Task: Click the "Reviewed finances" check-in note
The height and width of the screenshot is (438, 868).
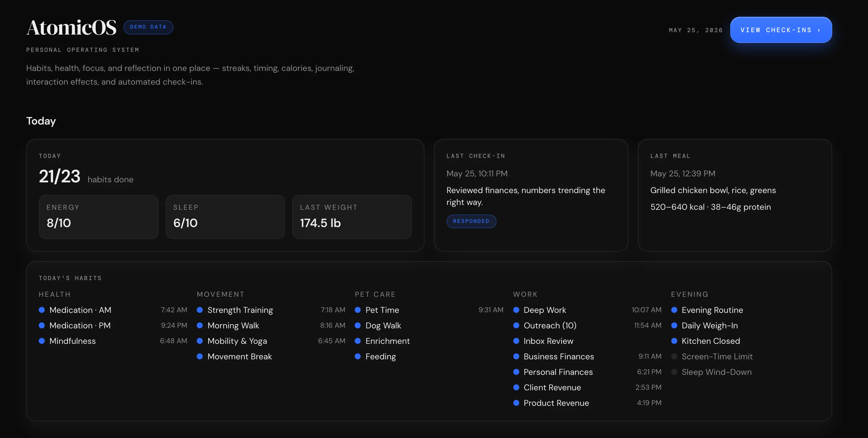Action: (526, 196)
